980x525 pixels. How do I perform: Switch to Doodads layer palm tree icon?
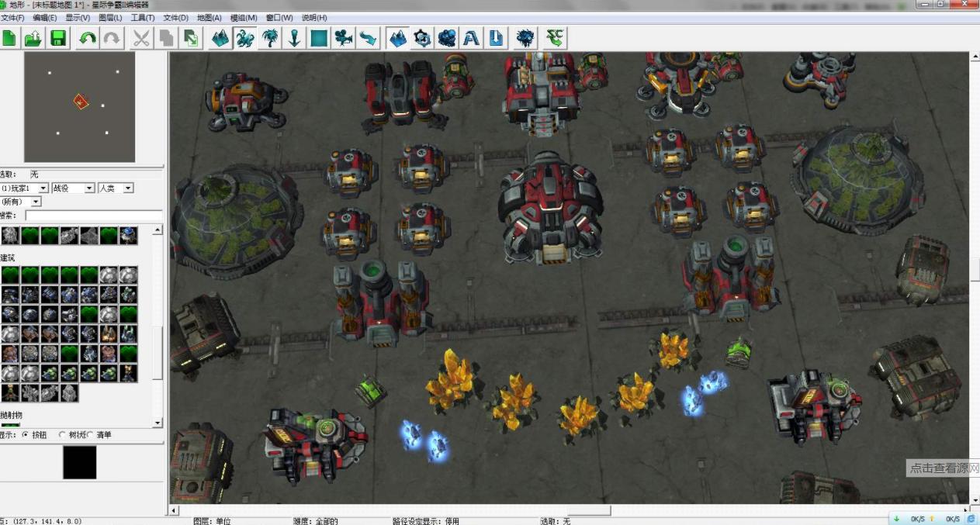tap(270, 37)
